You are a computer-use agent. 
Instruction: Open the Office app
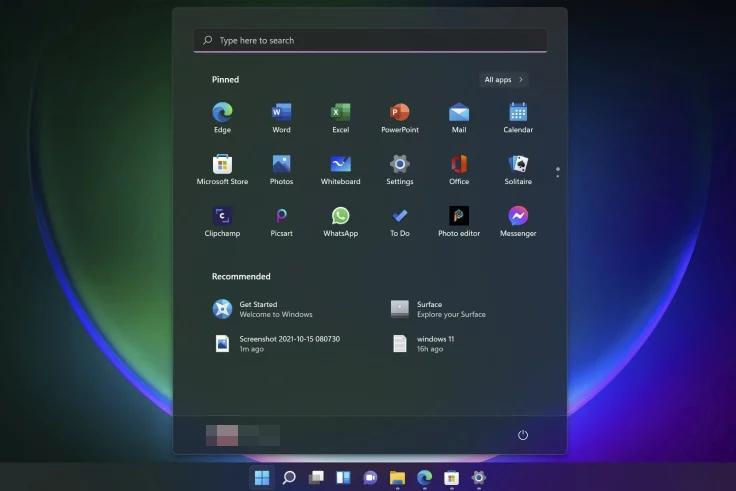pyautogui.click(x=459, y=169)
